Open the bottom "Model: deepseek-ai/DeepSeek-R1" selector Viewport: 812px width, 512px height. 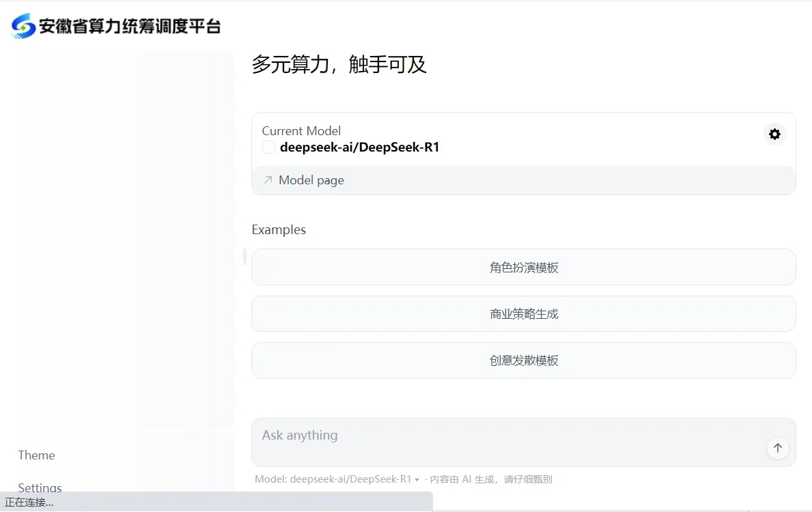coord(333,479)
